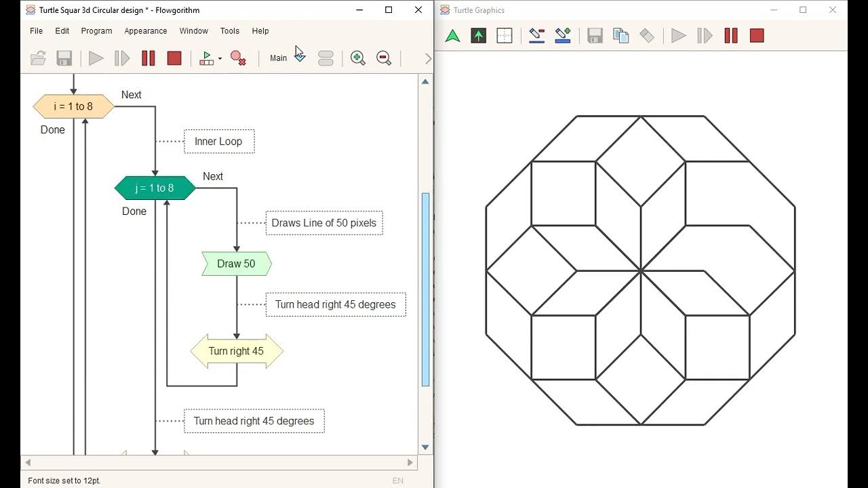Click the 'Done' label under i loop
The image size is (868, 488).
point(53,129)
